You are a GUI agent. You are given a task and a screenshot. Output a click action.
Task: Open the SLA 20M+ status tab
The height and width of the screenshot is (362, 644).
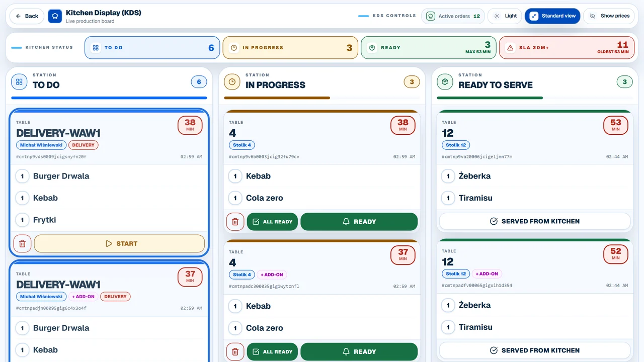pos(567,48)
